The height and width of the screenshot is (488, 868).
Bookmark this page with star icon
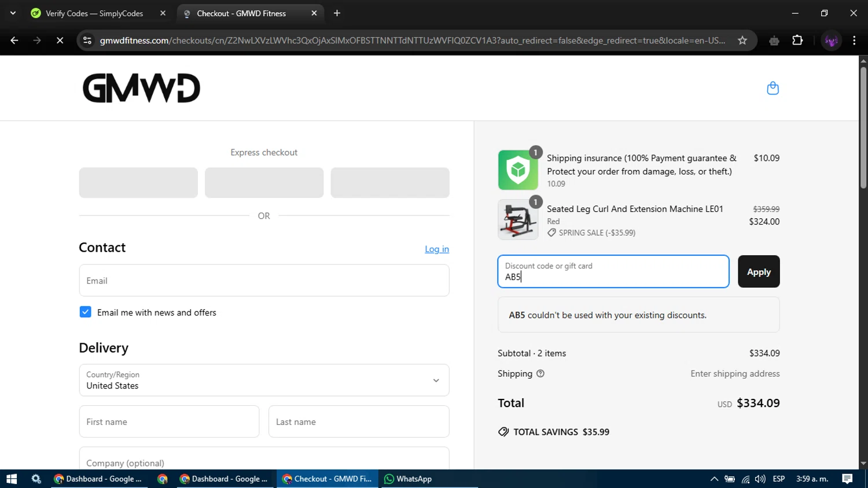click(742, 41)
